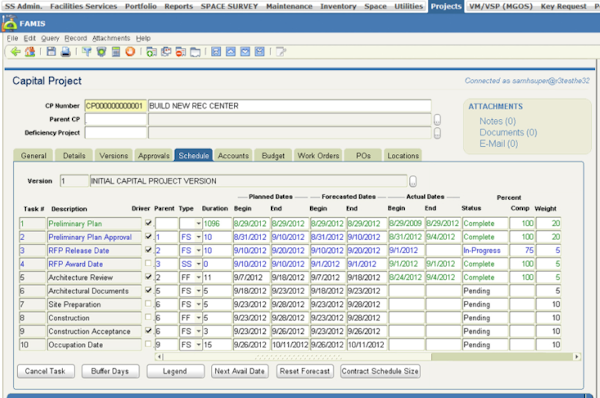Click the schedule scrollbar right arrow

[576, 357]
